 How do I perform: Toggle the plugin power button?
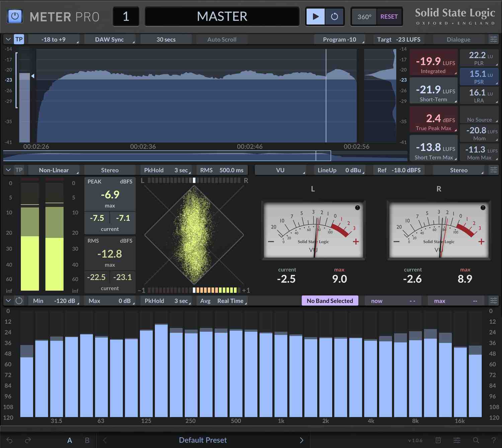(x=14, y=16)
